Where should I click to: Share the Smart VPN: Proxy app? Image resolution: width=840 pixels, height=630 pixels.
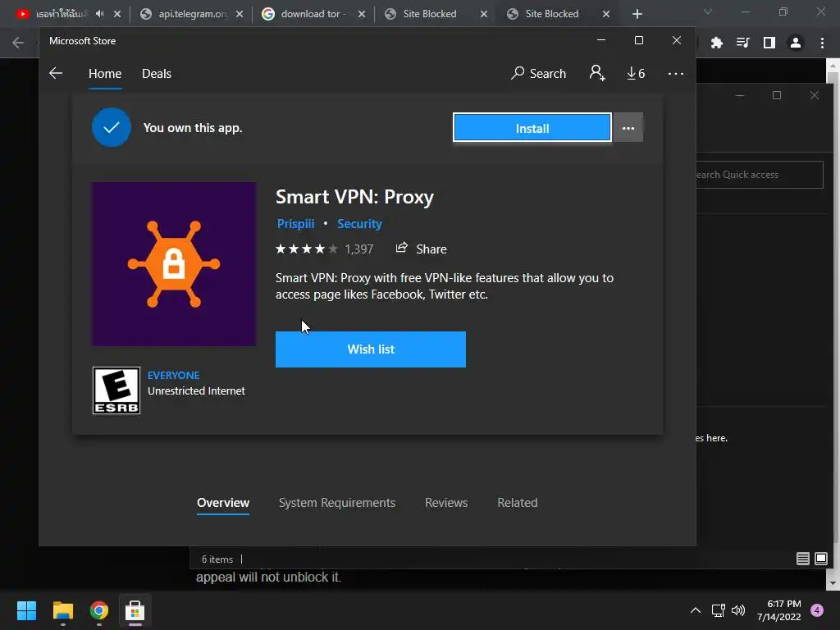[x=421, y=249]
